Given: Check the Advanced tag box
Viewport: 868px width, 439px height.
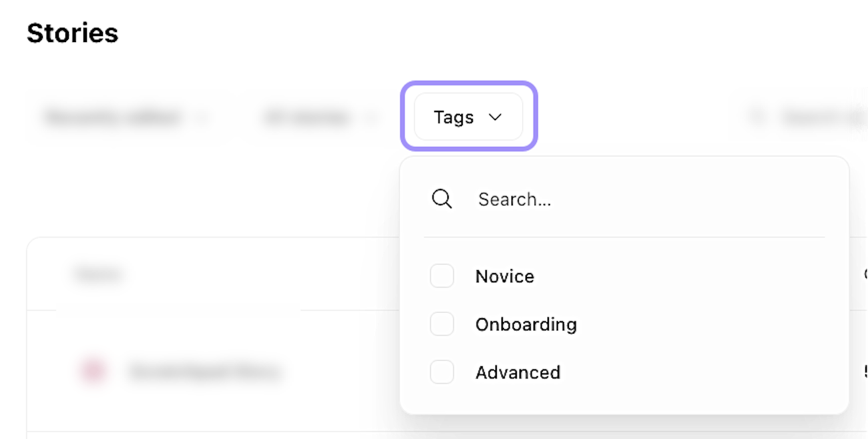Looking at the screenshot, I should click(x=442, y=372).
